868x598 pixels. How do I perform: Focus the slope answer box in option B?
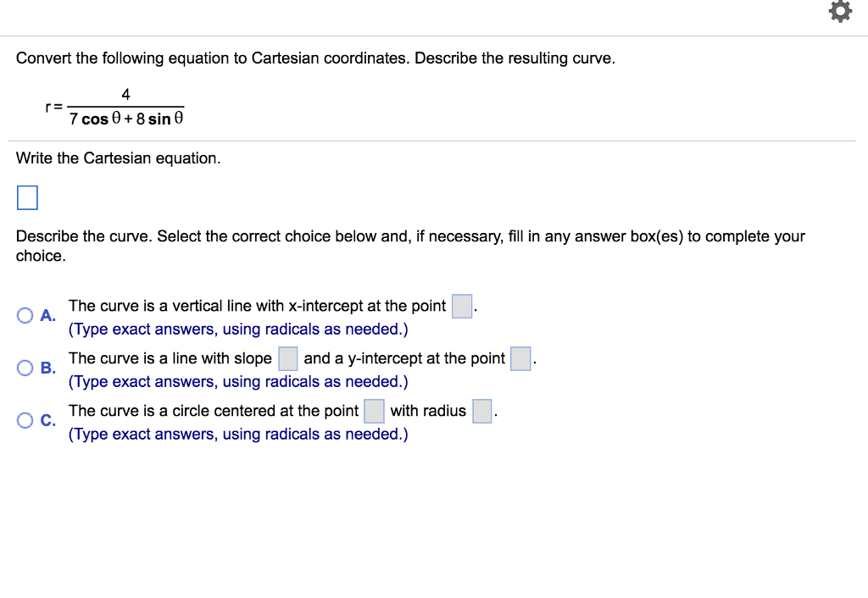(288, 358)
